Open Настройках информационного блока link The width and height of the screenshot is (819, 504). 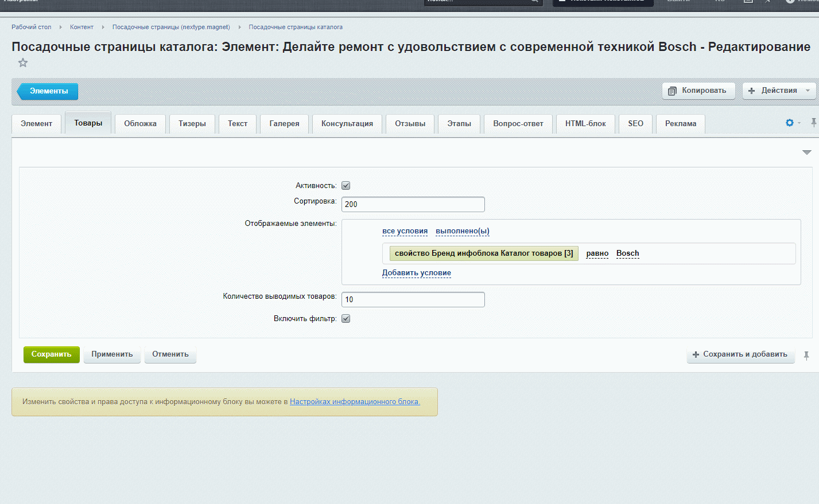tap(355, 402)
